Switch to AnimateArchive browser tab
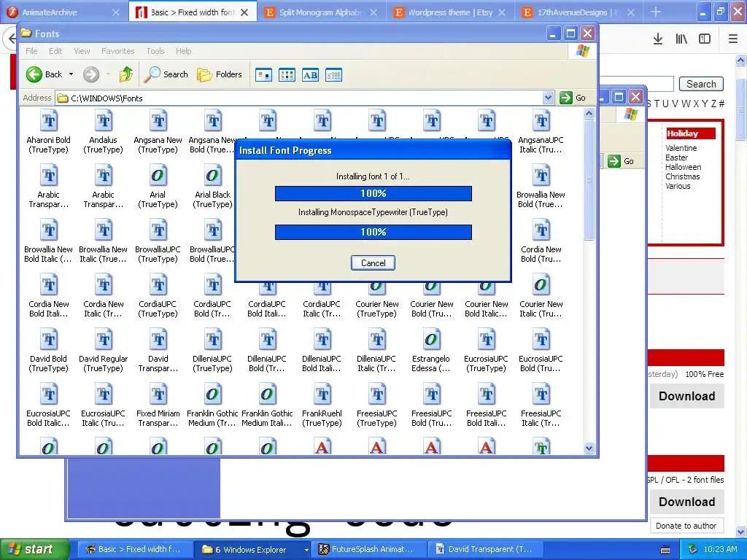Image resolution: width=747 pixels, height=560 pixels. coord(64,12)
